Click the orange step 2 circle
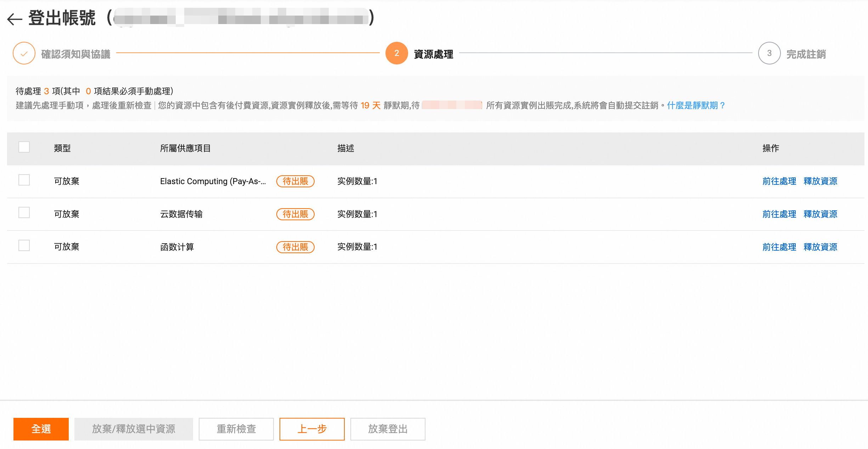868x449 pixels. click(x=396, y=53)
